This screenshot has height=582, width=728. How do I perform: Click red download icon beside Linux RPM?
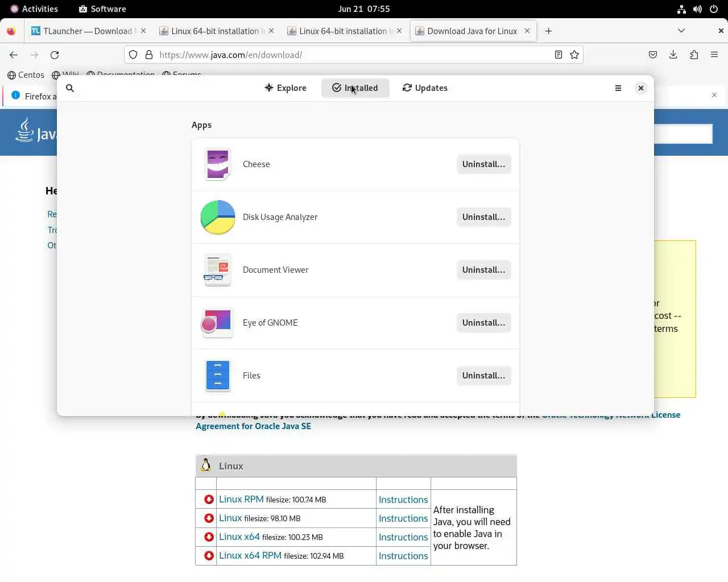click(209, 500)
